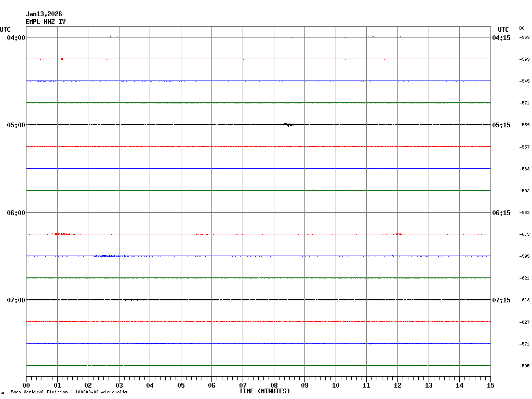Click the 06:00 row time label
The height and width of the screenshot is (399, 532).
tap(16, 212)
